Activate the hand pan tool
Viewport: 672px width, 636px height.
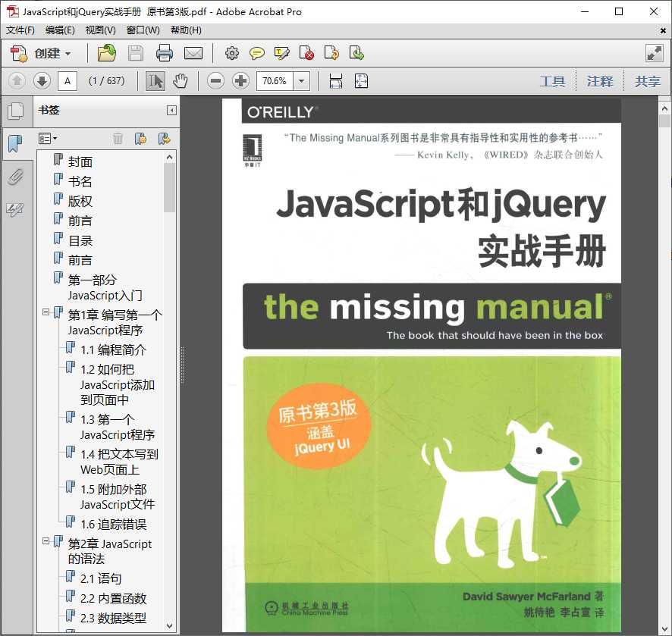(x=181, y=80)
